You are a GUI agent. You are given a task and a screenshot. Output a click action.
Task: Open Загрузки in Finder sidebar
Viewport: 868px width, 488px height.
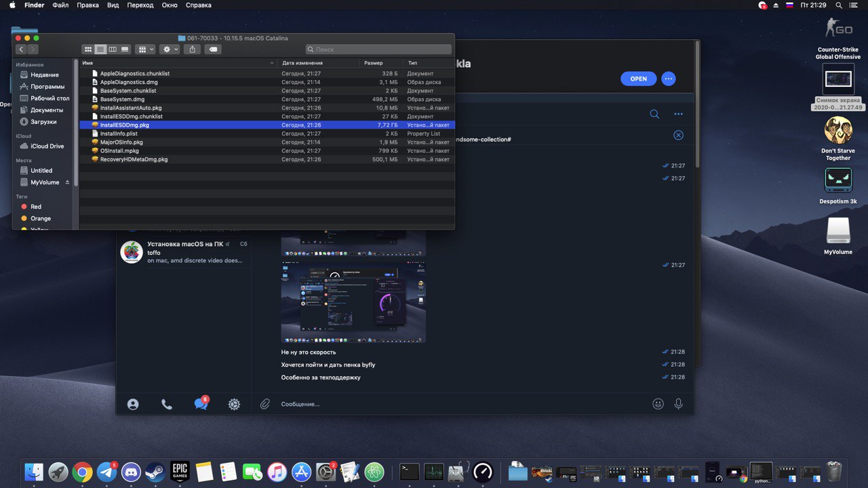44,122
